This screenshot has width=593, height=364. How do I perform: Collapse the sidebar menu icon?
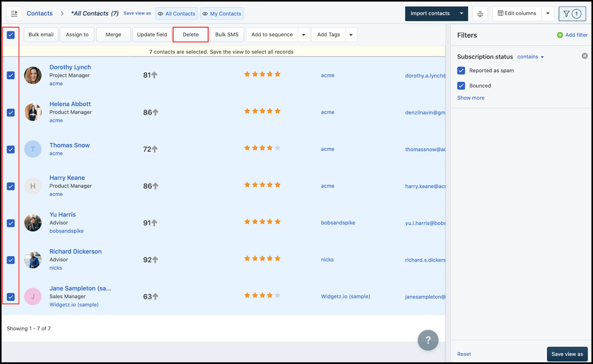pos(14,14)
